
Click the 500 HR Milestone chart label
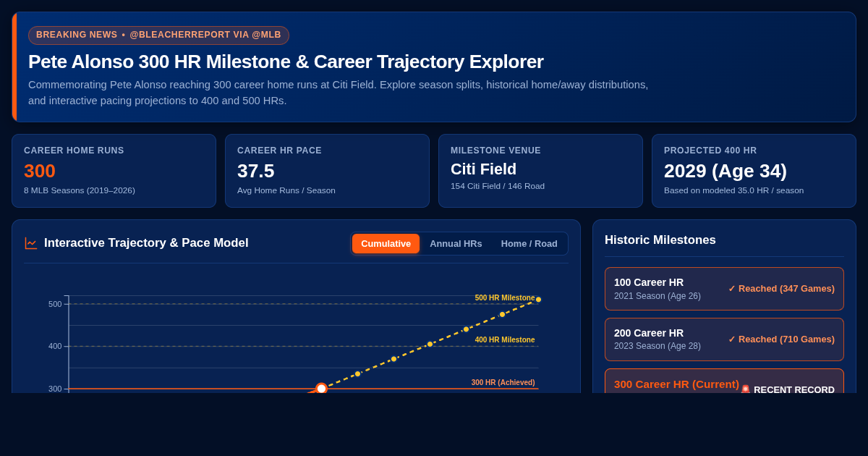[505, 297]
